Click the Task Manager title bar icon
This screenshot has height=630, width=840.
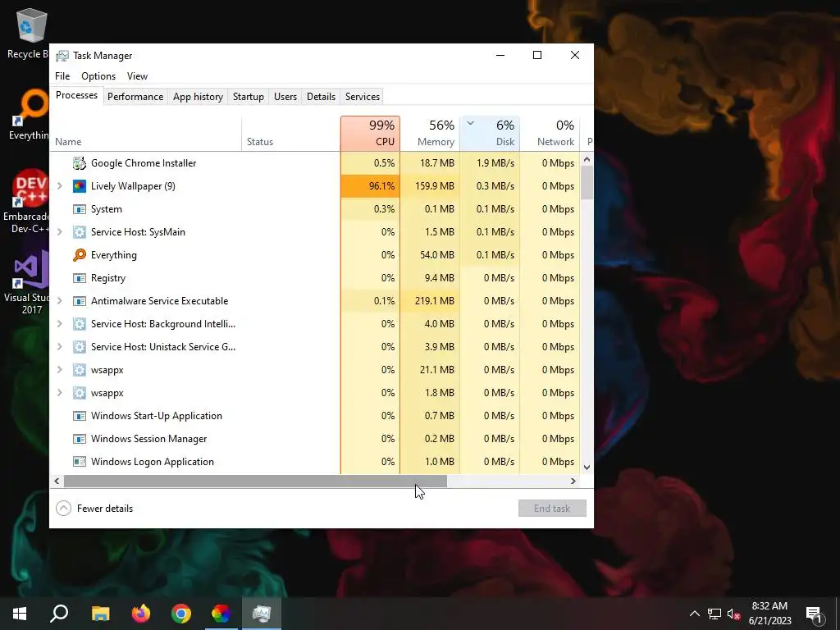[x=62, y=56]
